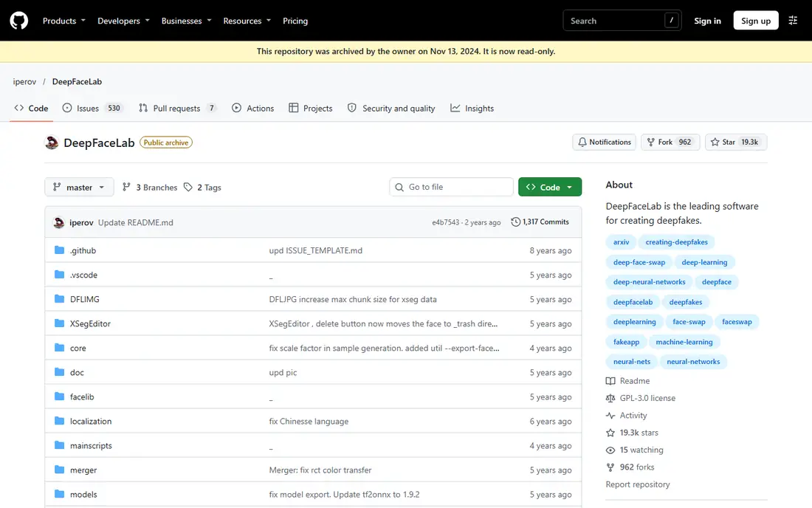812x508 pixels.
Task: Open the Projects tab
Action: pyautogui.click(x=311, y=109)
